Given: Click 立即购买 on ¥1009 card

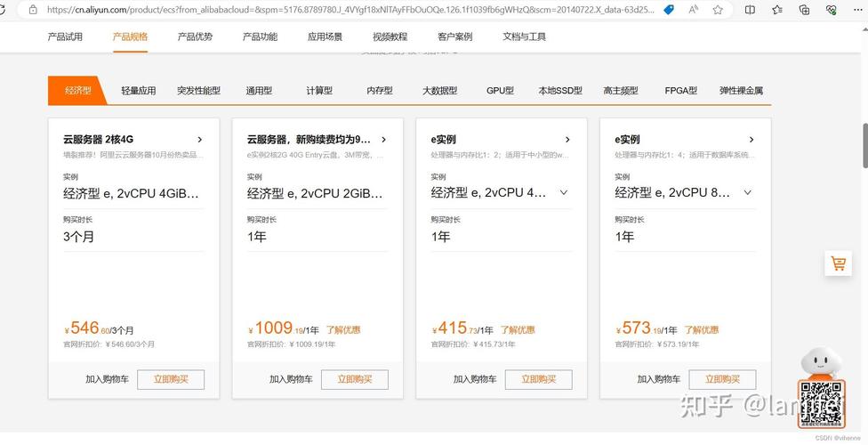Looking at the screenshot, I should point(355,380).
